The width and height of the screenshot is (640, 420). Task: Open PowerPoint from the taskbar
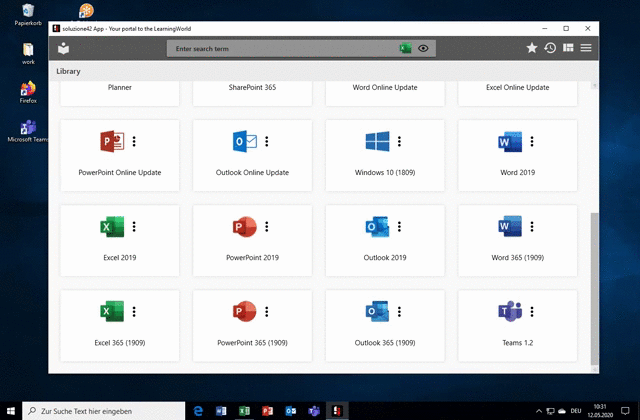pos(268,411)
